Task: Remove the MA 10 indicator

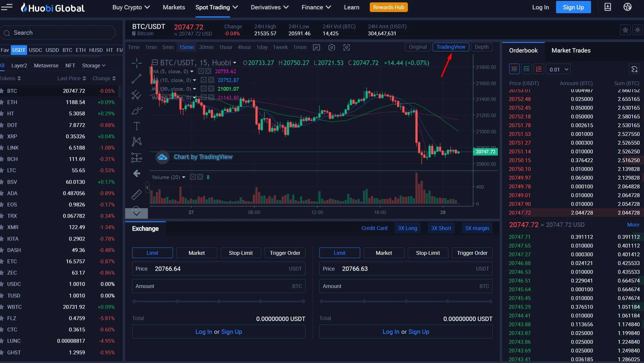Action: point(211,80)
